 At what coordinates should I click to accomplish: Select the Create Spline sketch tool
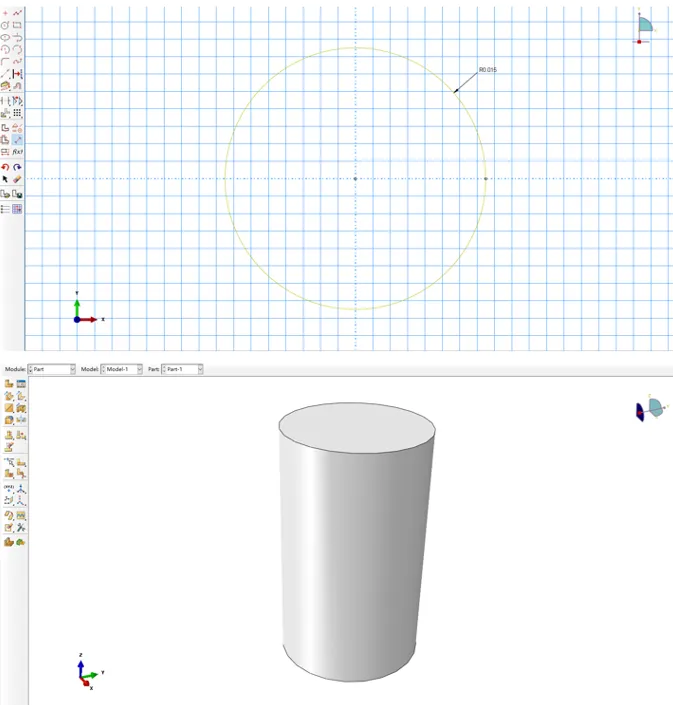(x=17, y=62)
